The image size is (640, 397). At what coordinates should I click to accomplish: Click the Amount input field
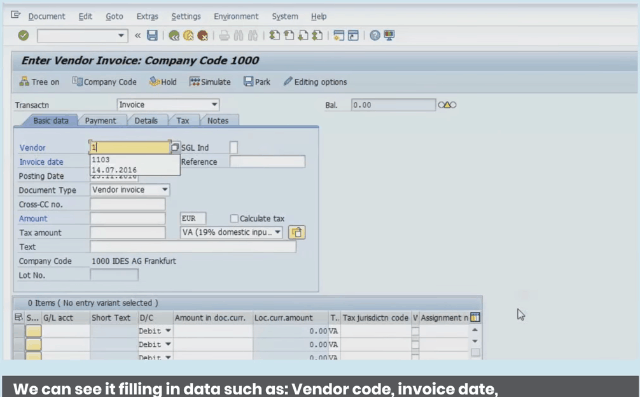(128, 218)
